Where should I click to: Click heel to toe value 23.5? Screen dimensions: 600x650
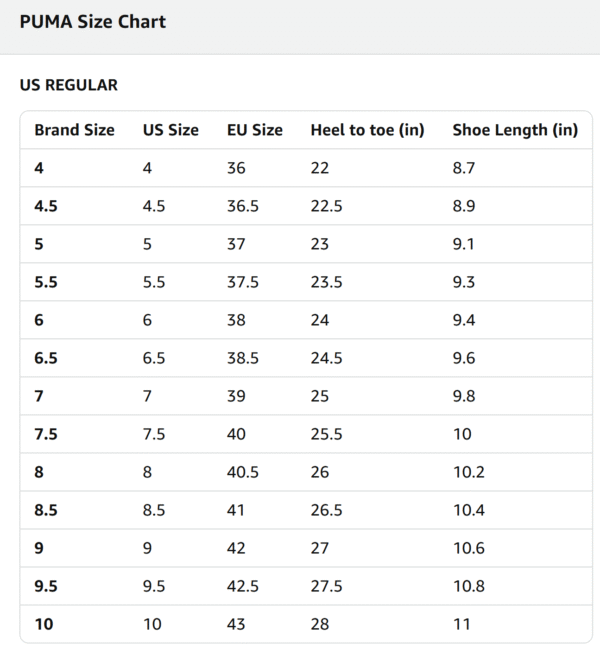[326, 282]
